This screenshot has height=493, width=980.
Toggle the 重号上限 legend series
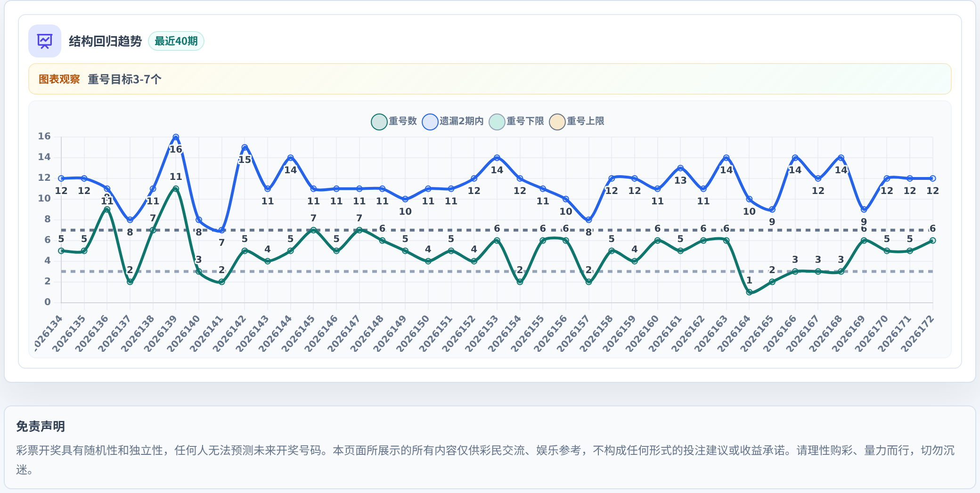click(x=577, y=121)
